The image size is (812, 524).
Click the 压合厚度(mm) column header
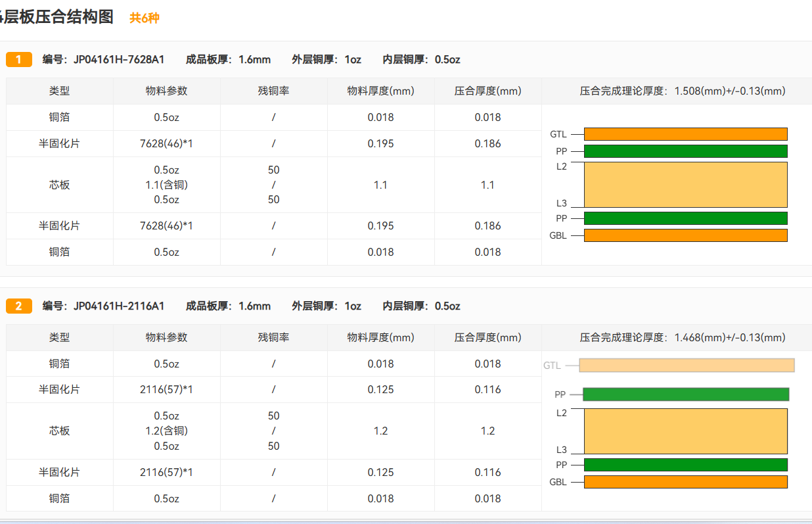(x=487, y=91)
